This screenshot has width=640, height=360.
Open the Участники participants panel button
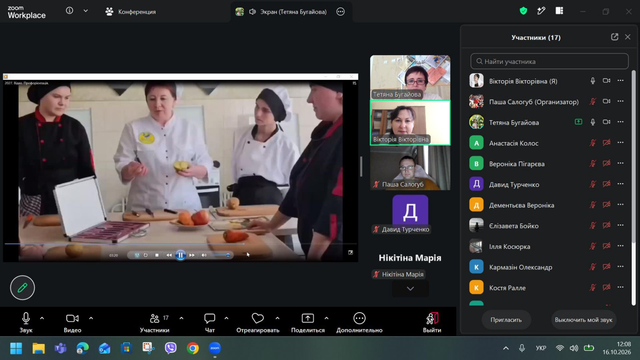pos(155,322)
